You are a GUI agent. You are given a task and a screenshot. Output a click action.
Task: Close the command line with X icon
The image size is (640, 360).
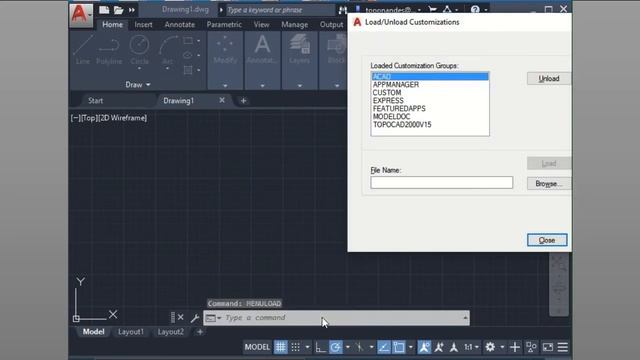pos(180,317)
